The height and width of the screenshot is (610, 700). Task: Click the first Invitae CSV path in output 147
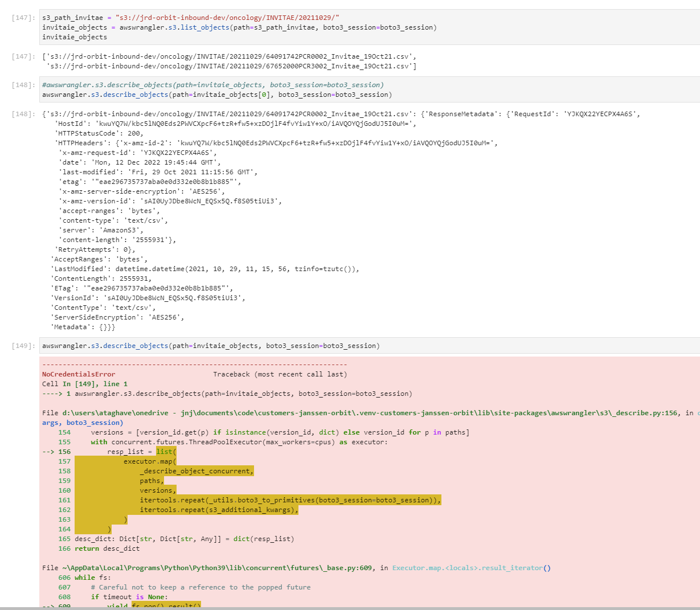pos(228,56)
